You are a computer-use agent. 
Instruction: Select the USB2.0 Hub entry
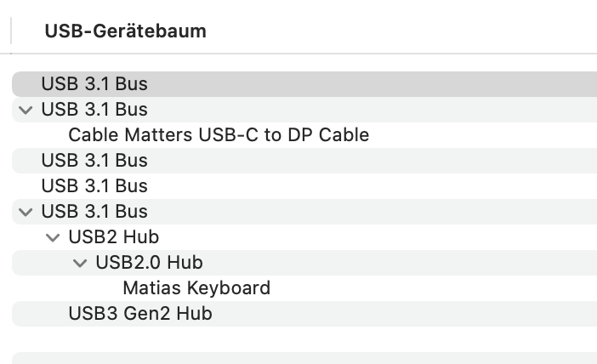pyautogui.click(x=149, y=263)
